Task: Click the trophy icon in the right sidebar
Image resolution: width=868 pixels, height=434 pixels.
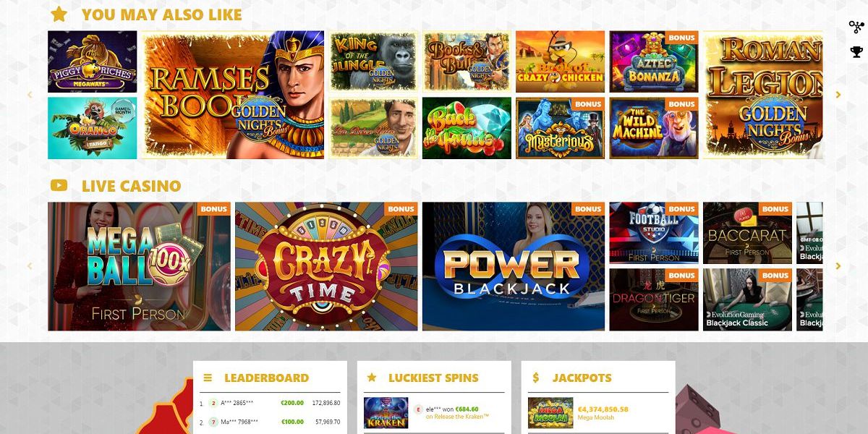Action: tap(856, 52)
